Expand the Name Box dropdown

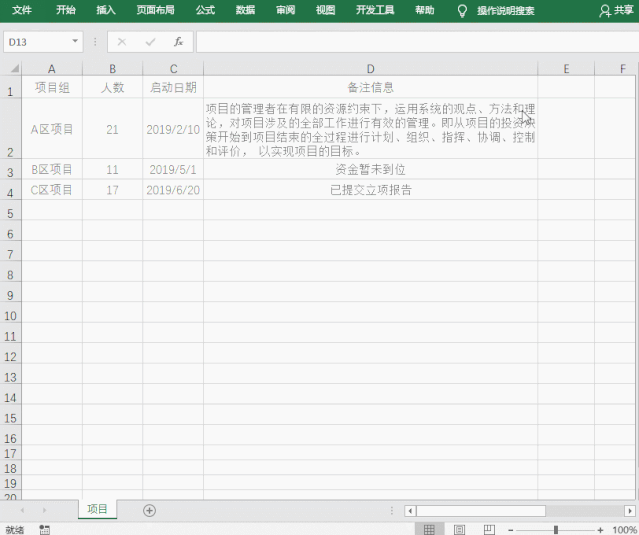tap(75, 42)
